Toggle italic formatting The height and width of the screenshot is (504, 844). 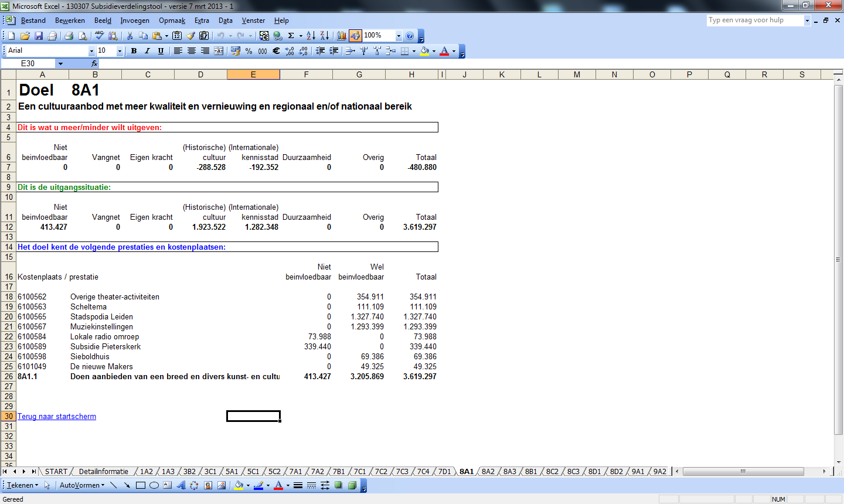(147, 51)
